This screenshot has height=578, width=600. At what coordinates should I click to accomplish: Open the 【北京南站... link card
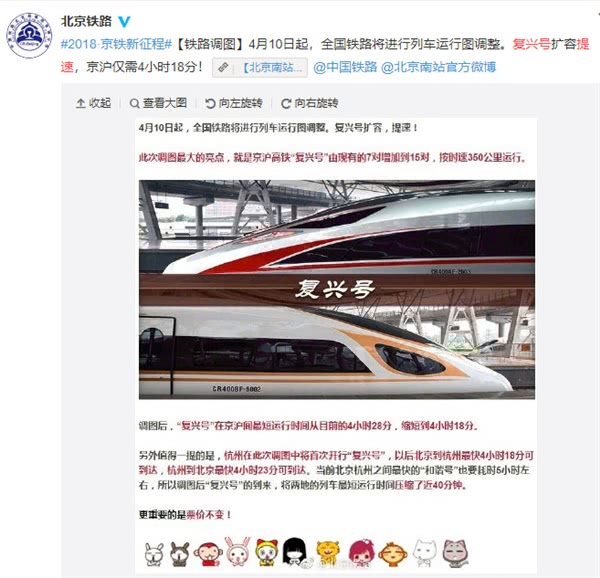click(260, 67)
